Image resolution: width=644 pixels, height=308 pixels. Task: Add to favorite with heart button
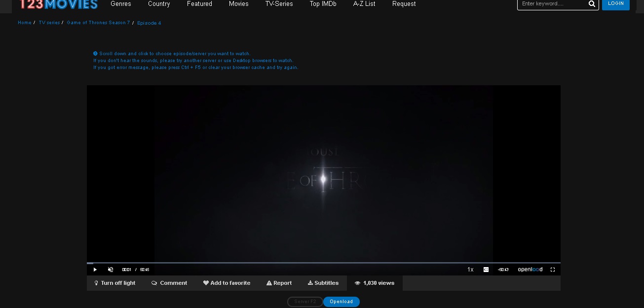click(x=227, y=283)
